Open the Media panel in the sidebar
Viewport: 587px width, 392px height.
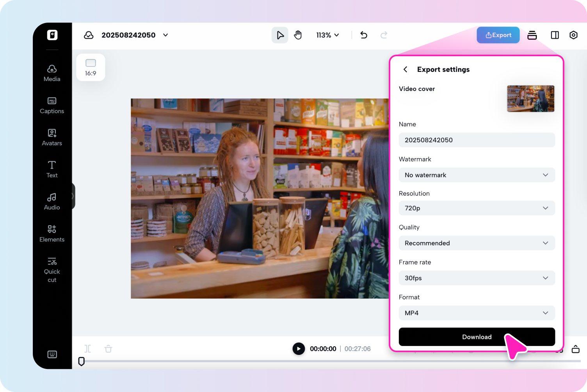tap(52, 73)
